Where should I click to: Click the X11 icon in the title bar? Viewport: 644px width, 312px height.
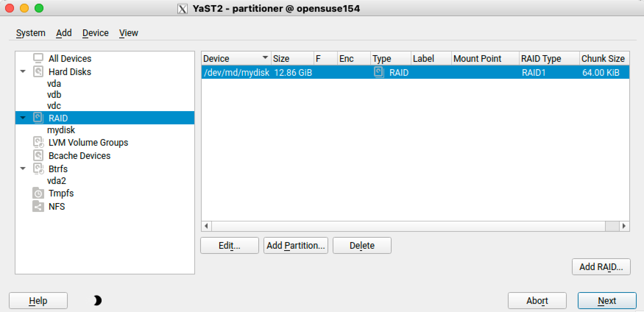click(183, 8)
